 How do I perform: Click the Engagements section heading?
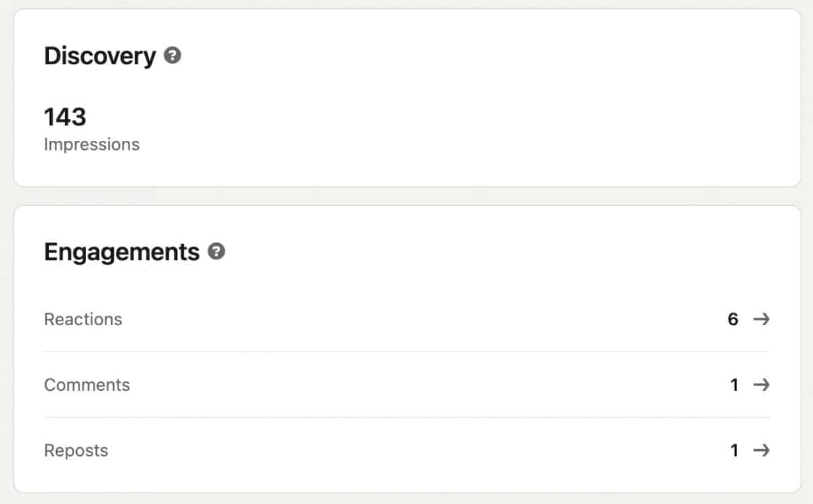pyautogui.click(x=122, y=252)
